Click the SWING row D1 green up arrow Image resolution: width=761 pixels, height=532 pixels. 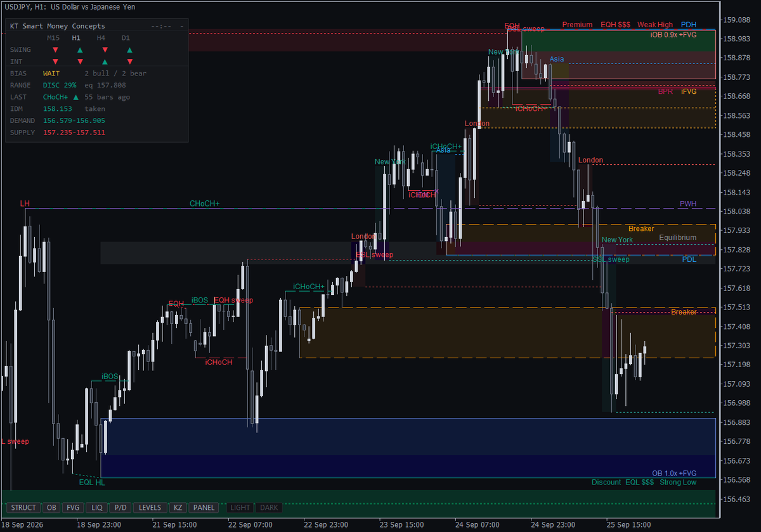coord(129,49)
